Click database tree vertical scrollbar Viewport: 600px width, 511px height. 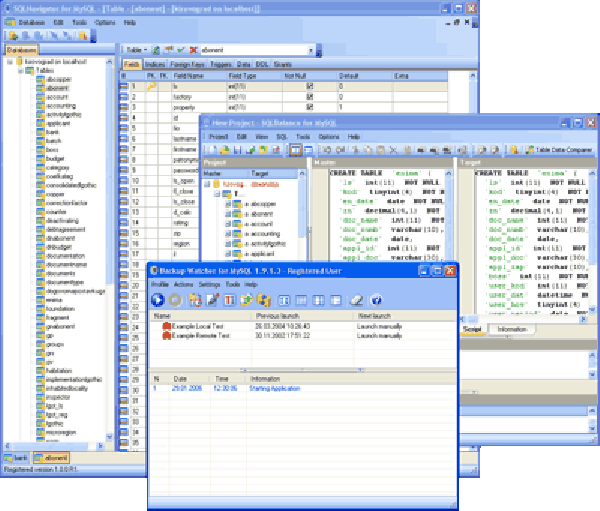(x=109, y=249)
